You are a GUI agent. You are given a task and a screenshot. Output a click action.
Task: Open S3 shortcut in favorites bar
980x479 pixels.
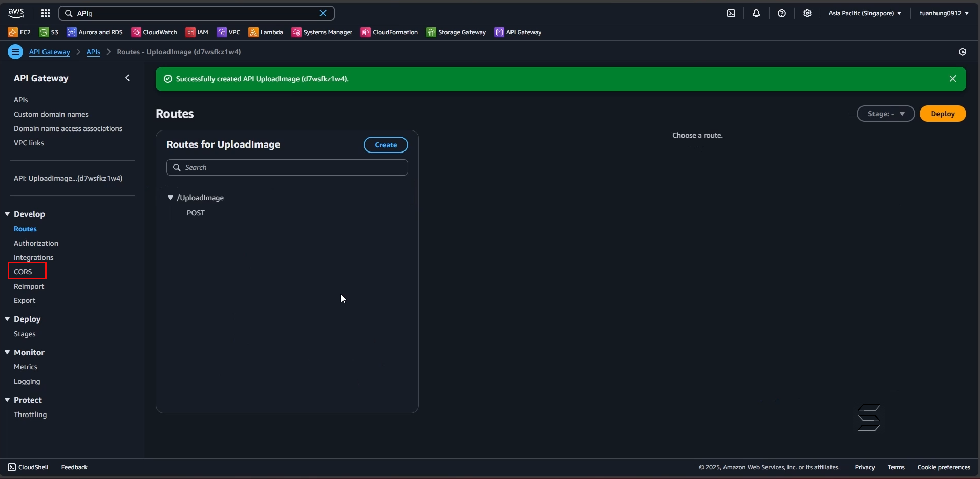click(x=49, y=32)
